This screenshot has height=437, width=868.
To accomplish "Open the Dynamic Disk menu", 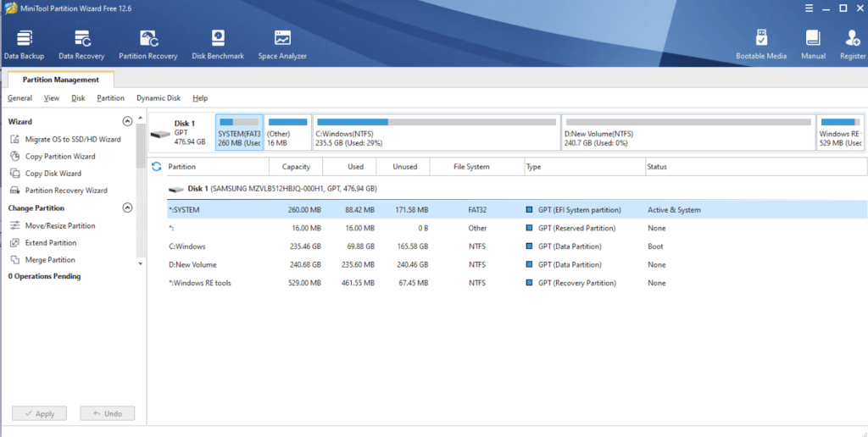I will [159, 98].
